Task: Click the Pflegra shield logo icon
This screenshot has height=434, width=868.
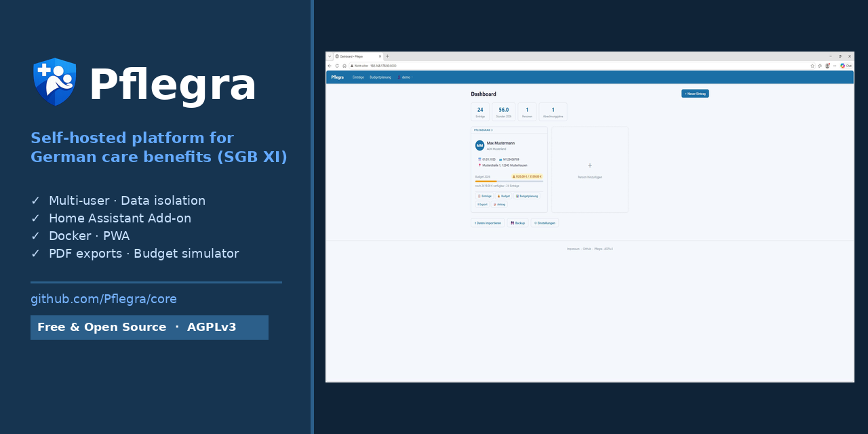Action: click(55, 81)
